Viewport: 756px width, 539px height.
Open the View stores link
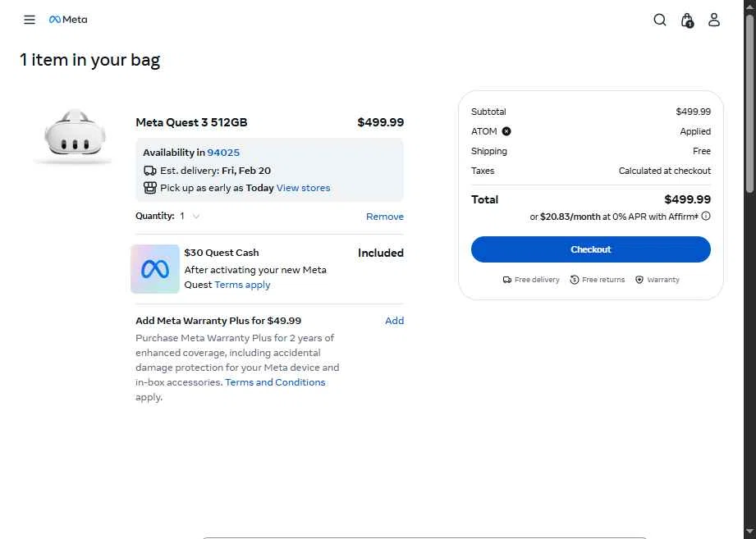click(303, 188)
